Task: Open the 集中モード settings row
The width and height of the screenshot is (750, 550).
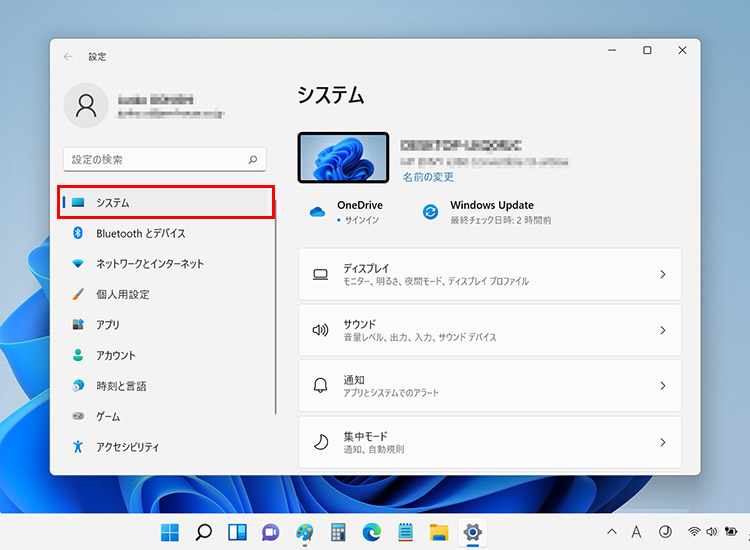Action: pyautogui.click(x=490, y=442)
